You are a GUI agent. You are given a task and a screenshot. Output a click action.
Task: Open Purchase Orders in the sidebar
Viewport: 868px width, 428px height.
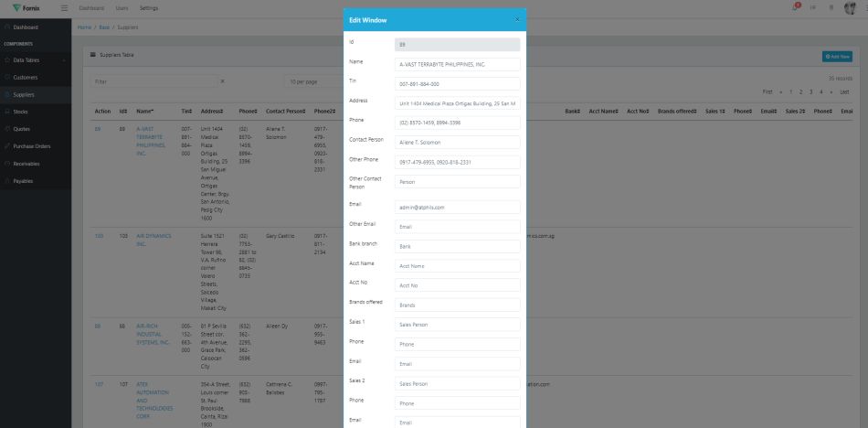31,146
